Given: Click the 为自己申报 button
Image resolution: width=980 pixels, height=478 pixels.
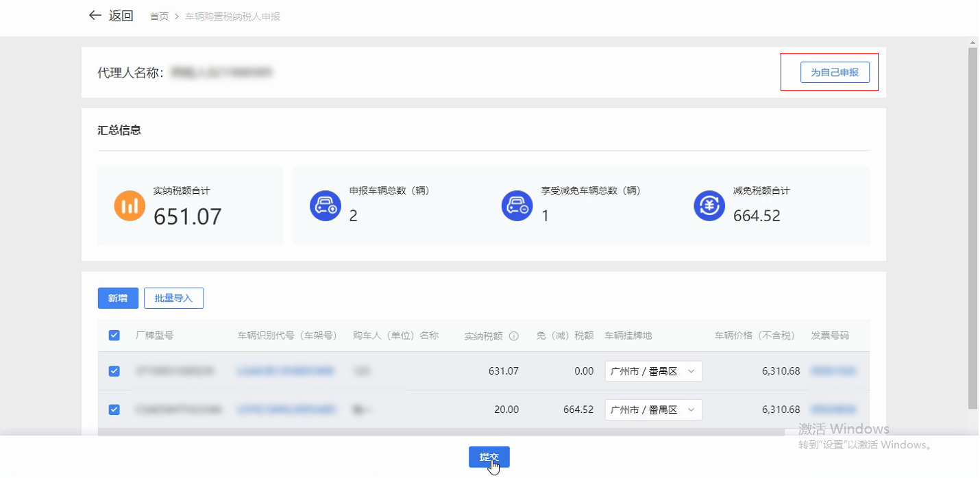Looking at the screenshot, I should tap(834, 72).
